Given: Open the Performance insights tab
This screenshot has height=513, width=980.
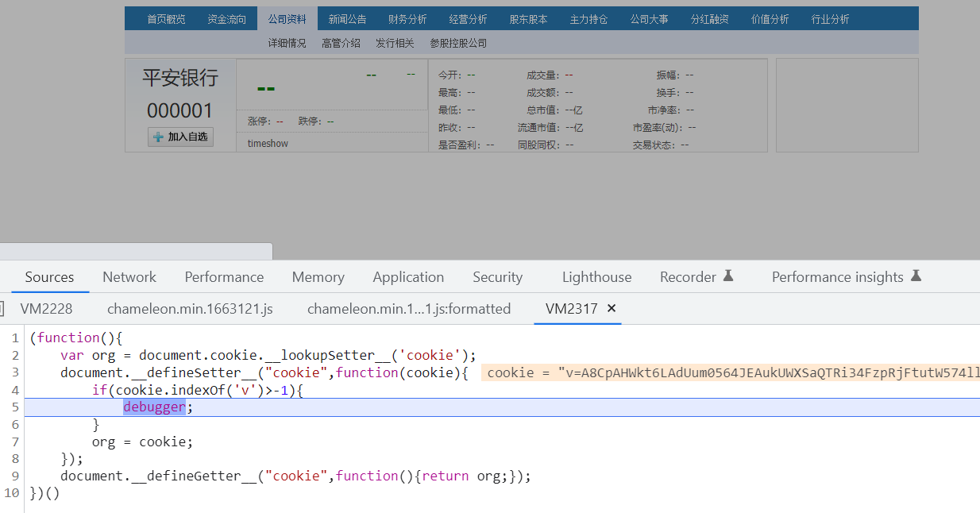Looking at the screenshot, I should (846, 277).
